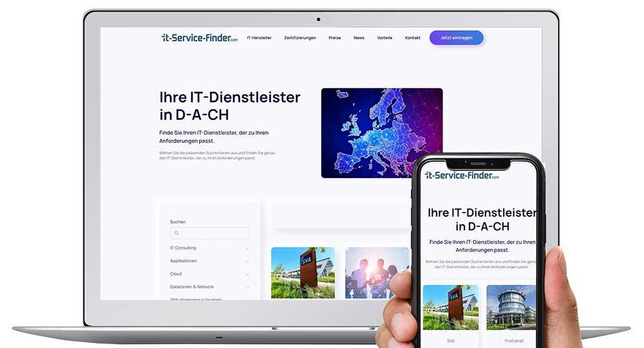Click the it-Service-Finder logo in the laptop header
Viewport: 644px width, 348px height.
200,38
